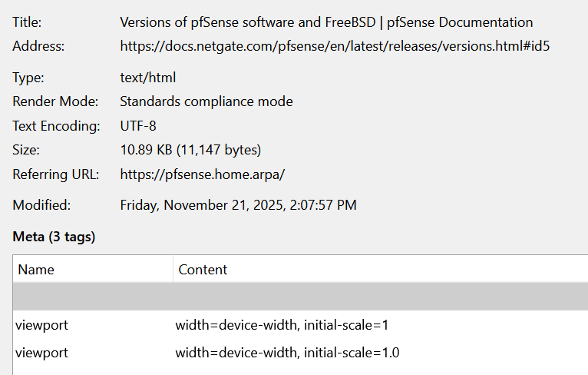Screen dimensions: 588x375
Task: Click the Meta (3 tags) heading
Action: (x=55, y=237)
